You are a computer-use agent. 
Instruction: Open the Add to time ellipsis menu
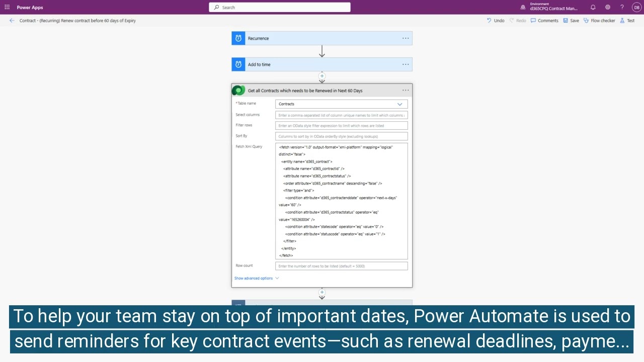[406, 64]
